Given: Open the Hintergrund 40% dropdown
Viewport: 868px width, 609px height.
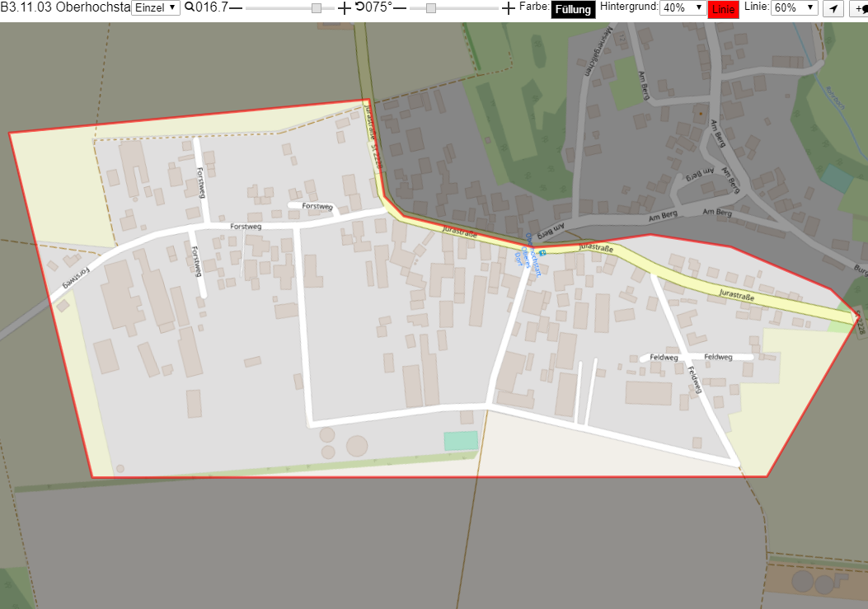Looking at the screenshot, I should pyautogui.click(x=683, y=7).
